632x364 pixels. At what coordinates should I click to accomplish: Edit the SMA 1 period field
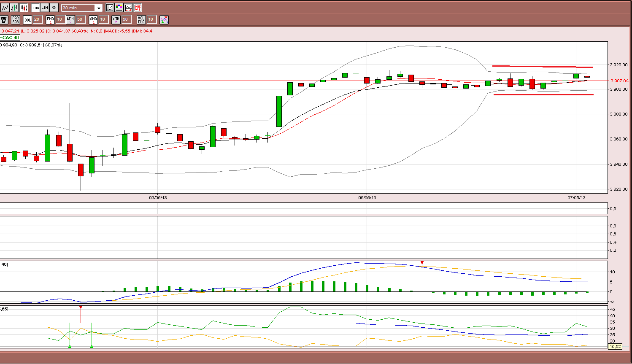tap(103, 19)
